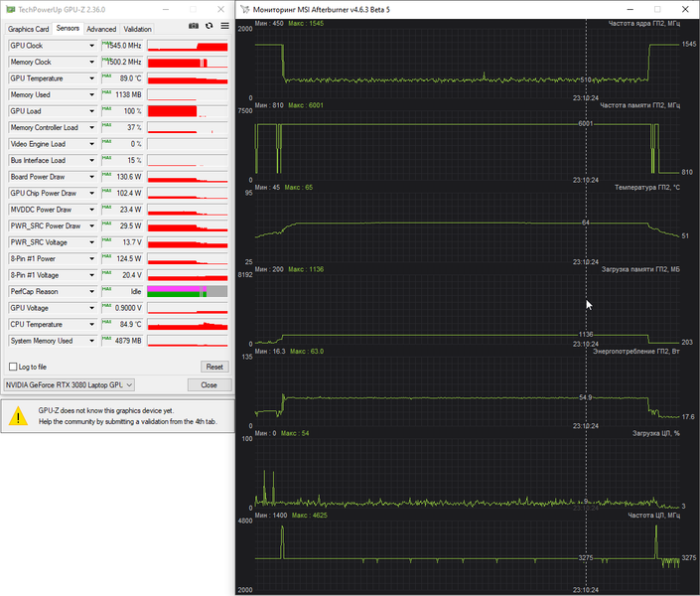Click the Частота памяти ГП2 graph label
Screen dimensions: 700x596
point(639,105)
